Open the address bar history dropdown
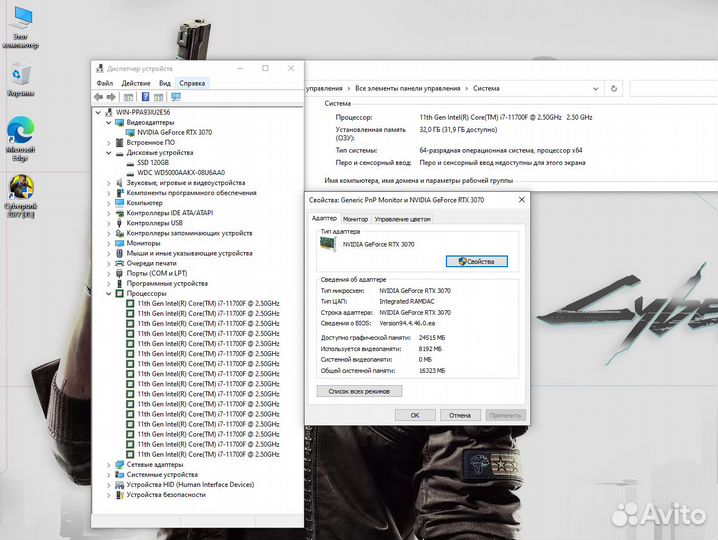Screen dimensions: 718x540 (595, 89)
